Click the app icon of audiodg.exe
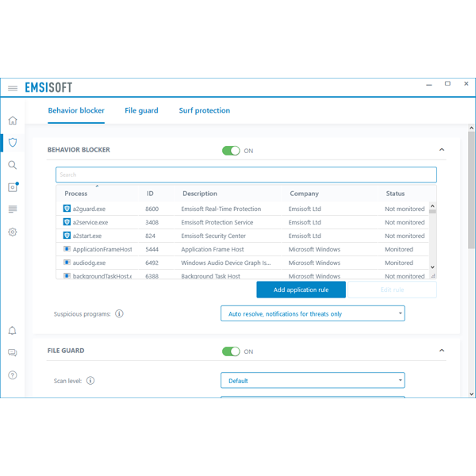Viewport: 476px width, 476px height. click(67, 263)
